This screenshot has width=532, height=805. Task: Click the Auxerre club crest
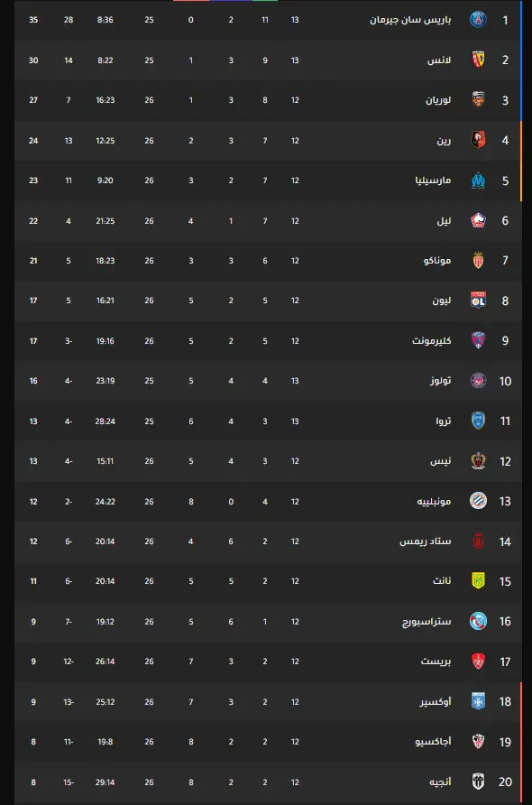pyautogui.click(x=478, y=701)
